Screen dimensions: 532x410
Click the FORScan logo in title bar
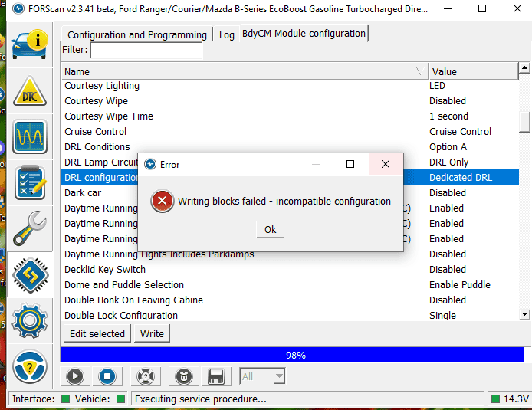[18, 8]
